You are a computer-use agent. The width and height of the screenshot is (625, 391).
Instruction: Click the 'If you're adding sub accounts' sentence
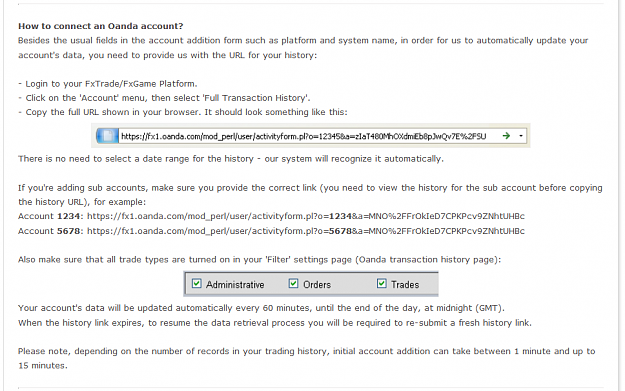coord(310,195)
